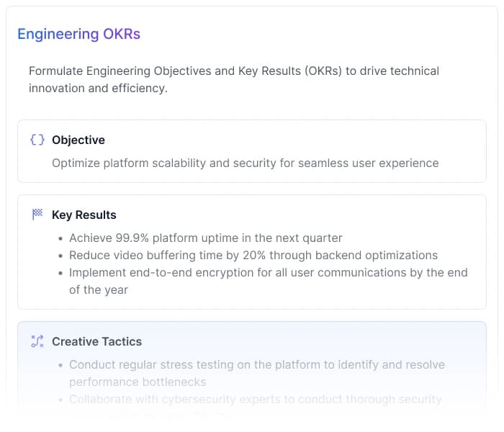Select the Key Results heading

coord(84,215)
